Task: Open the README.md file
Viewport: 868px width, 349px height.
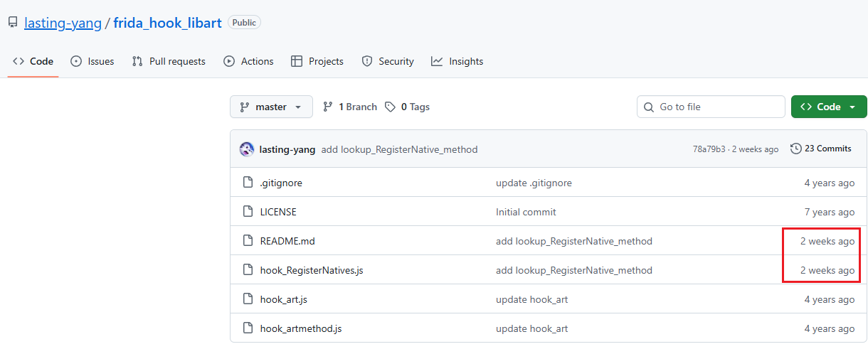Action: (x=287, y=241)
